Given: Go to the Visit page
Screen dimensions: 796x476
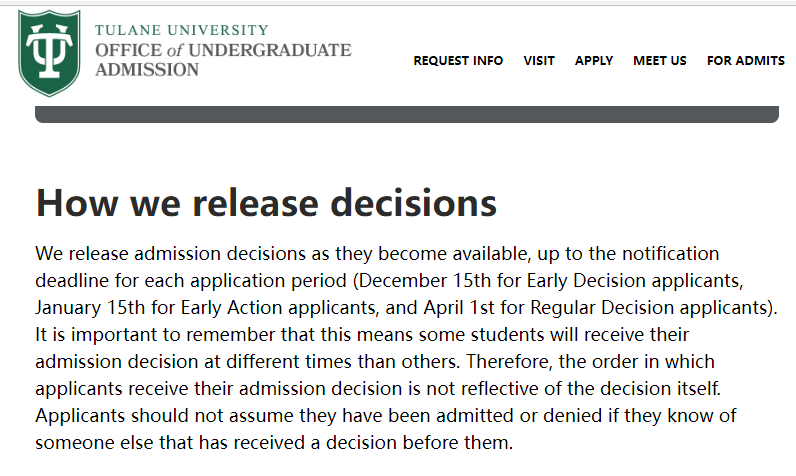Looking at the screenshot, I should point(539,61).
